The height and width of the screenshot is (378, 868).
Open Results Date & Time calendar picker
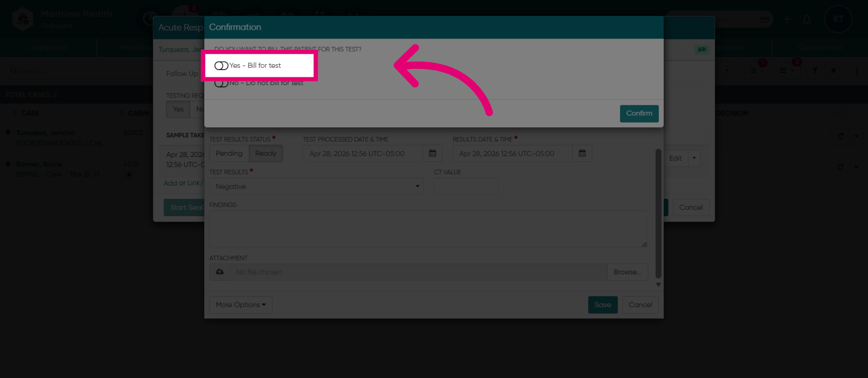582,153
